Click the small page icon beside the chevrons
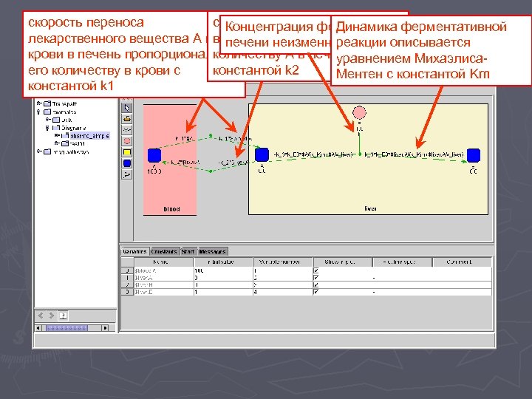Image resolution: width=532 pixels, height=399 pixels. [63, 316]
